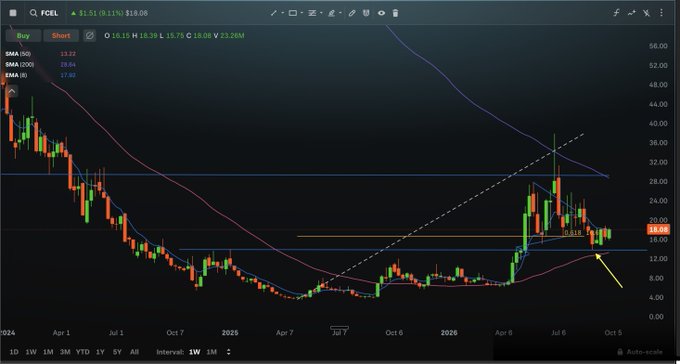Viewport: 680px width, 364px height.
Task: Click the crossed tools settings icon
Action: (x=647, y=13)
